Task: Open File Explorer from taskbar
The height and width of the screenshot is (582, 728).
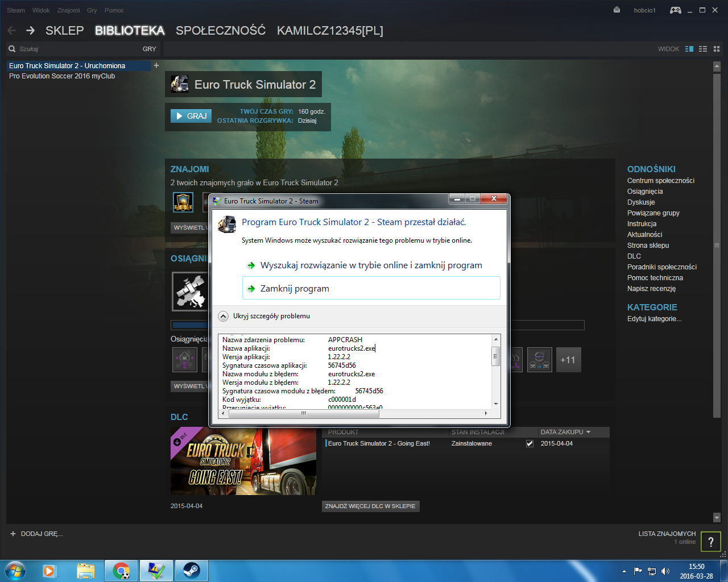Action: [86, 571]
